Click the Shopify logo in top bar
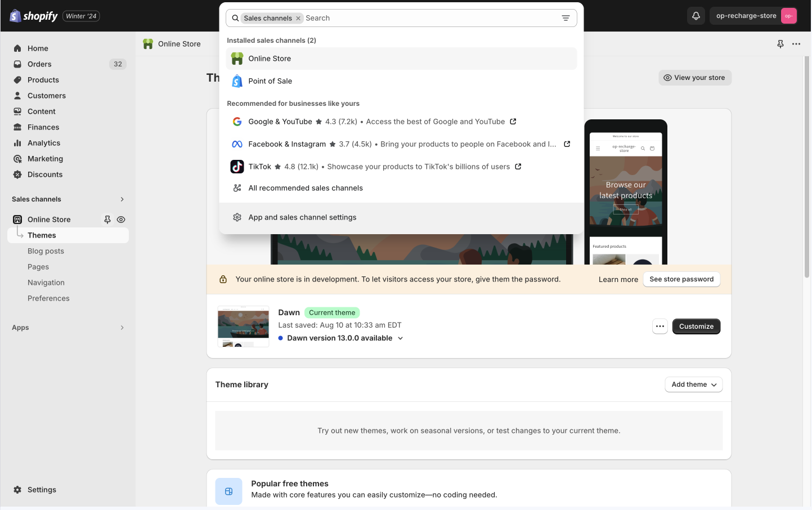812x510 pixels. 34,16
